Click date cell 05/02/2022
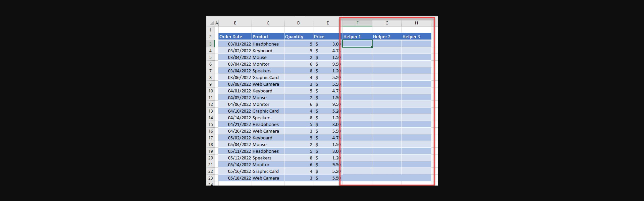 click(235, 138)
